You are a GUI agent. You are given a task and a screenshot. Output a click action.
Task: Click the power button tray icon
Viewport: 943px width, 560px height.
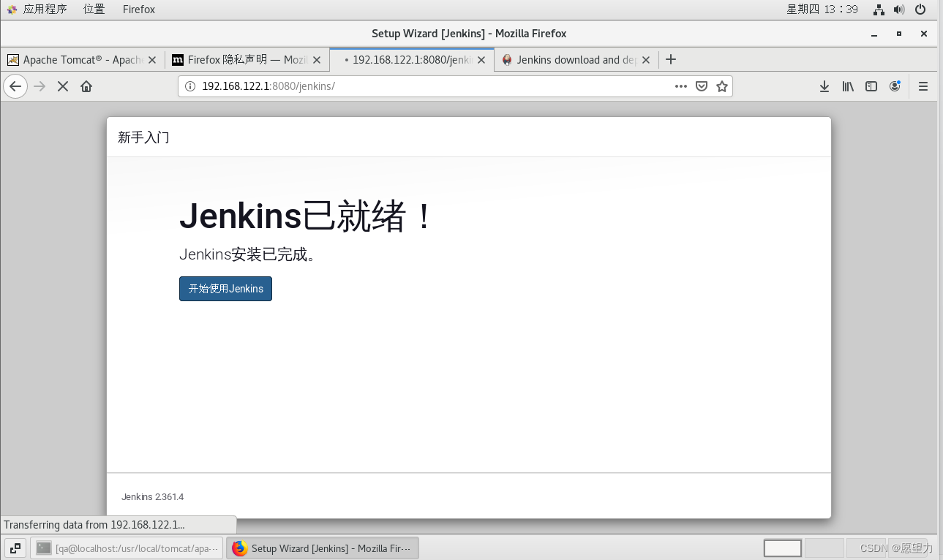click(920, 10)
